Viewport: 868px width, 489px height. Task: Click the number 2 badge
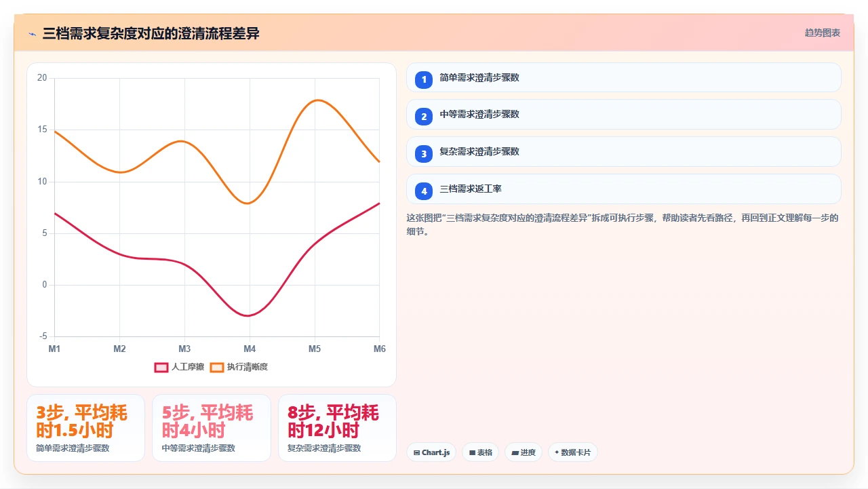click(x=424, y=117)
